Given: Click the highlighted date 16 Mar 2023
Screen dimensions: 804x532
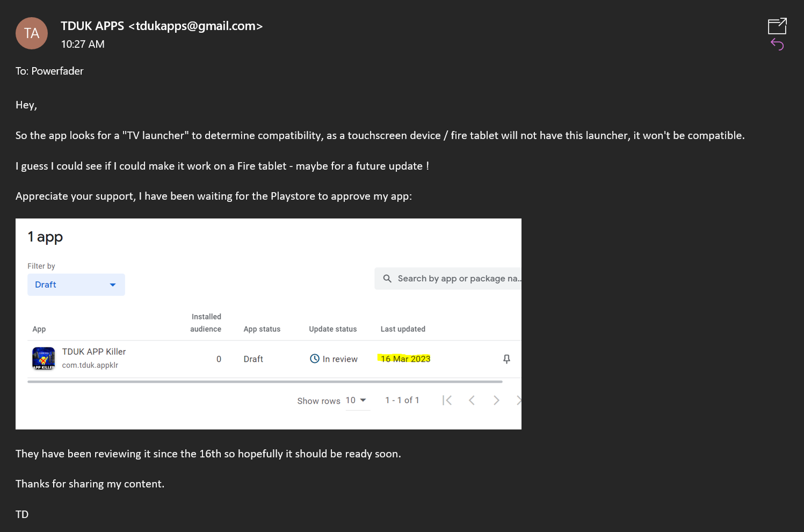Looking at the screenshot, I should coord(405,359).
